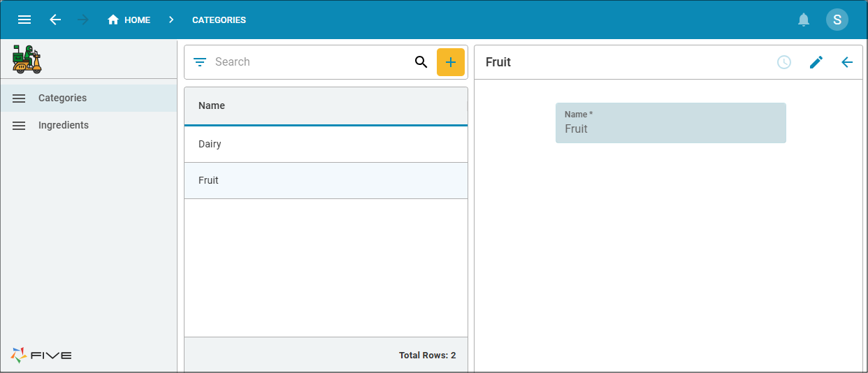868x373 pixels.
Task: Close the Fruit form with the back arrow
Action: coord(847,62)
